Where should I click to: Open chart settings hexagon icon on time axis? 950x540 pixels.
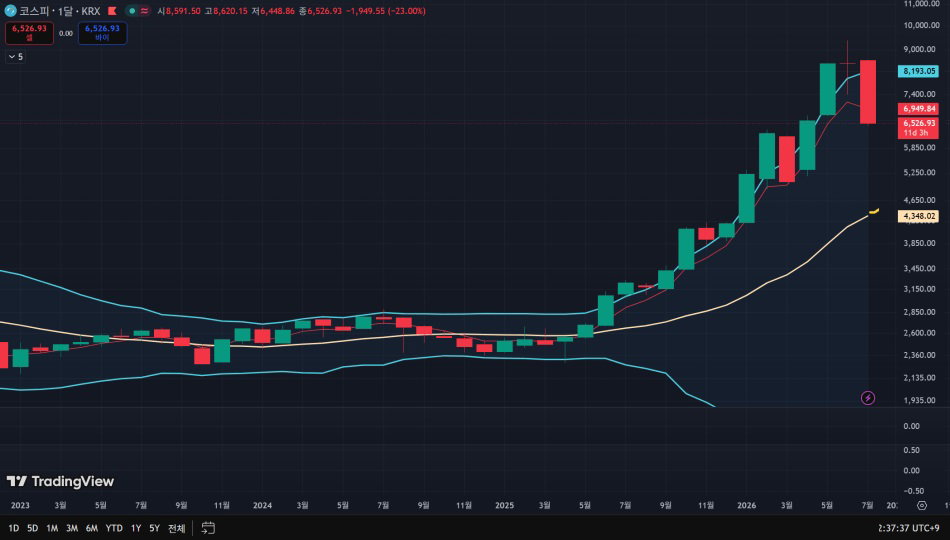(x=922, y=505)
